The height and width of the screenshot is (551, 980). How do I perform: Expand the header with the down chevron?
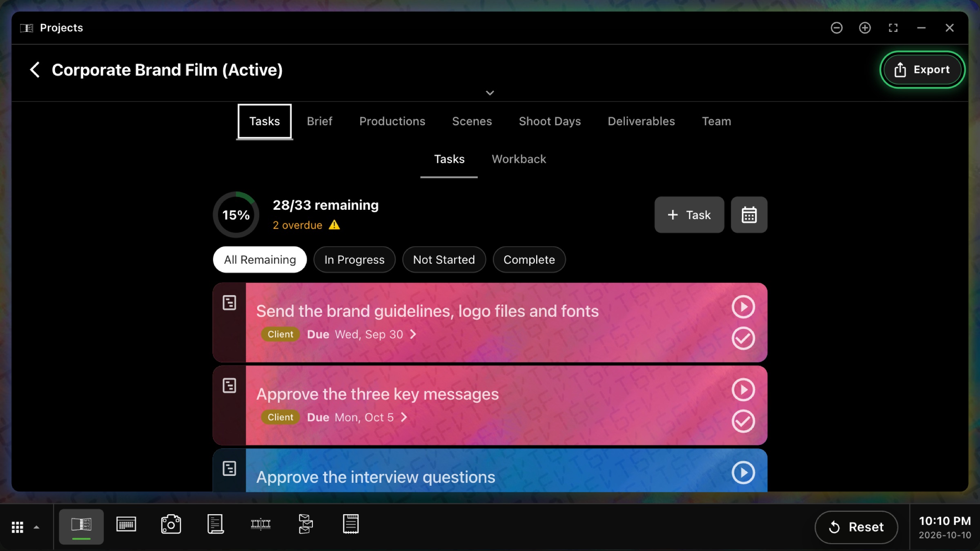point(490,93)
